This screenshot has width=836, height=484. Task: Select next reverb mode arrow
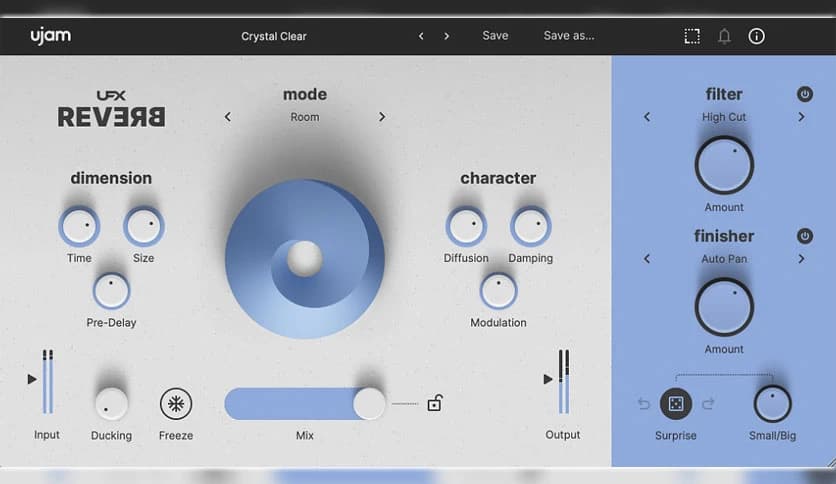click(x=382, y=117)
